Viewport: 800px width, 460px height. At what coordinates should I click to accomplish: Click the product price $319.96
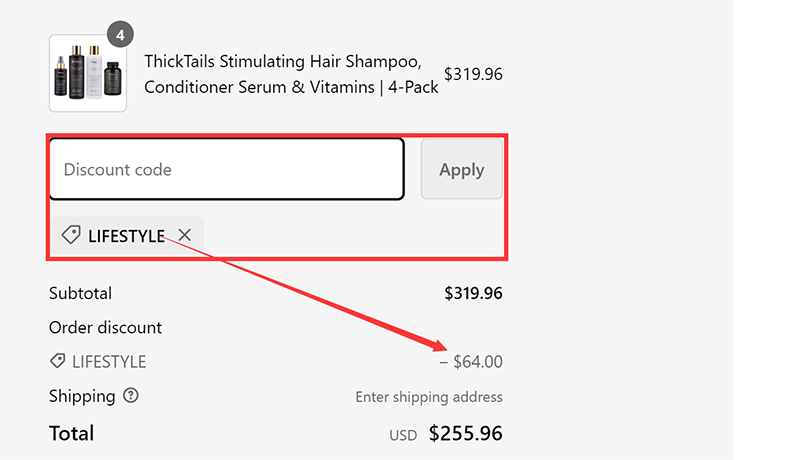click(x=473, y=74)
